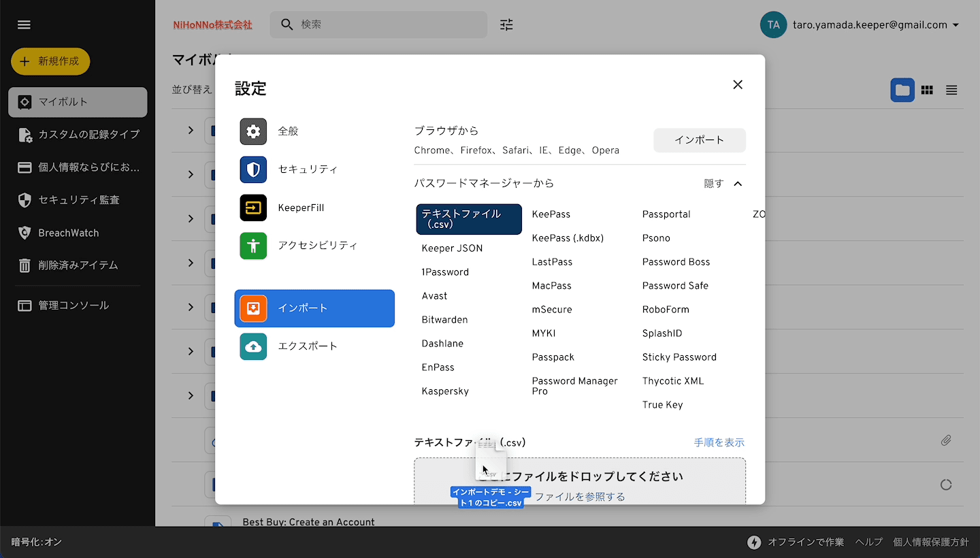Click the search filter options icon
Screen dimensions: 980x558
click(506, 25)
